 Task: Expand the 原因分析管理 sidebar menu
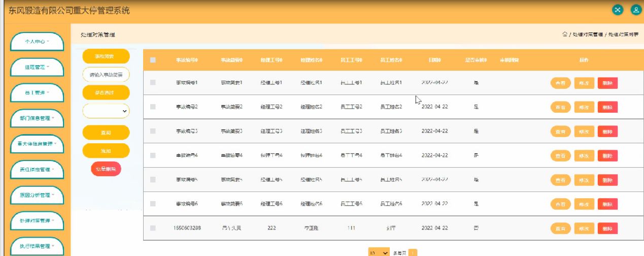tap(38, 195)
